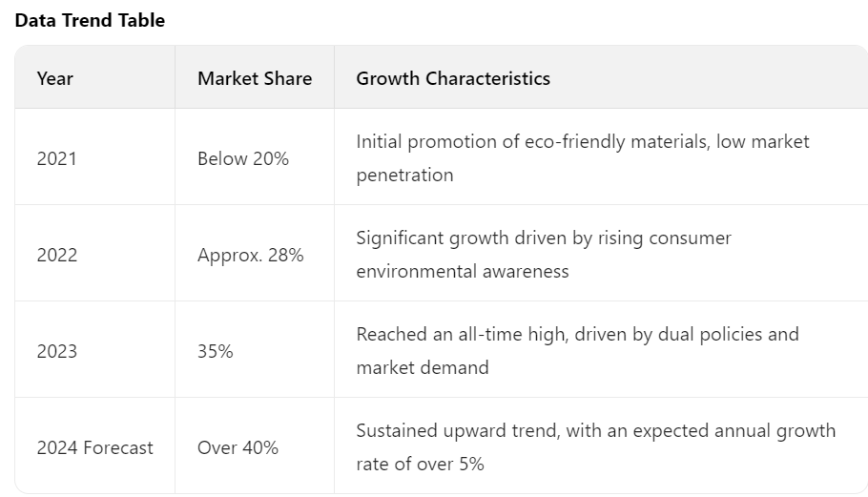Image resolution: width=868 pixels, height=497 pixels.
Task: Select the 2023 year cell
Action: pyautogui.click(x=57, y=351)
